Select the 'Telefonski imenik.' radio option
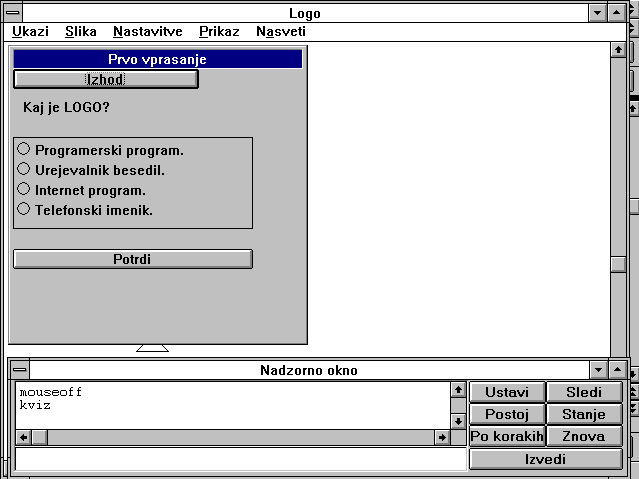This screenshot has height=479, width=639. [x=85, y=210]
